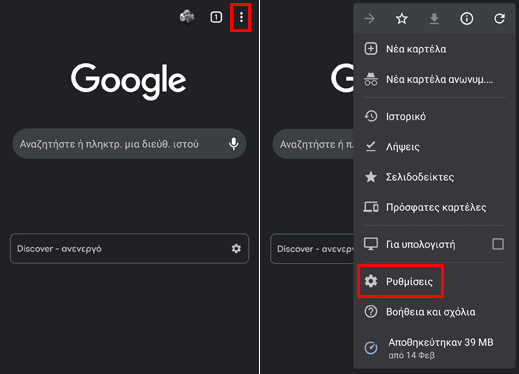
Task: Click the download page icon in menu
Action: point(434,19)
